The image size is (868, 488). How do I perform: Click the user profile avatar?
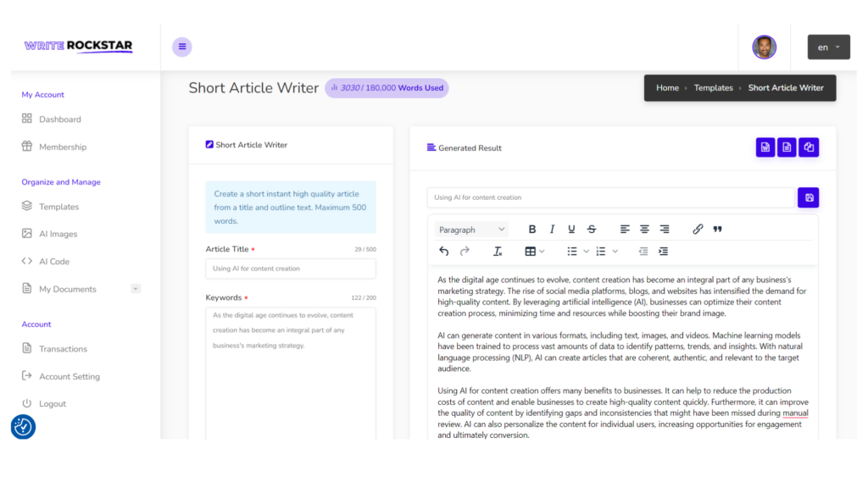click(764, 47)
